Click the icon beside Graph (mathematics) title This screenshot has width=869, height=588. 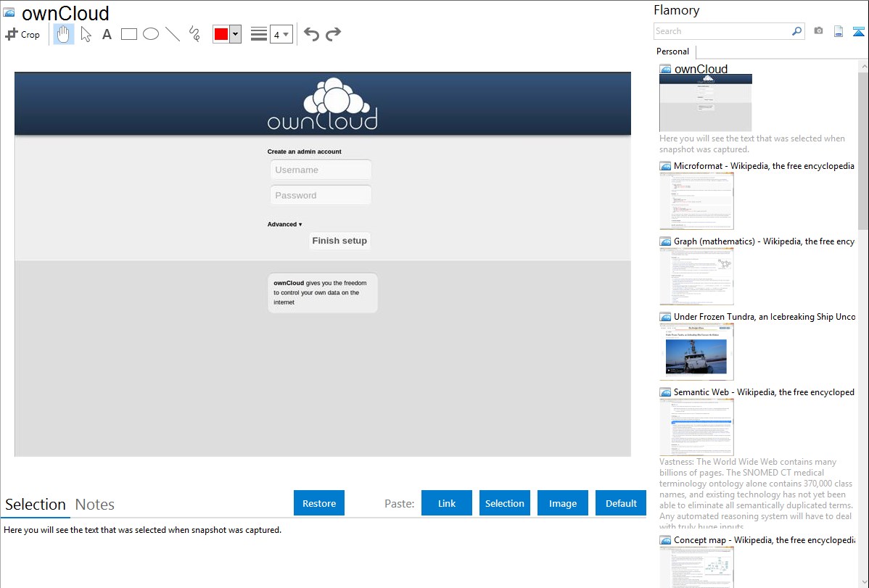666,241
